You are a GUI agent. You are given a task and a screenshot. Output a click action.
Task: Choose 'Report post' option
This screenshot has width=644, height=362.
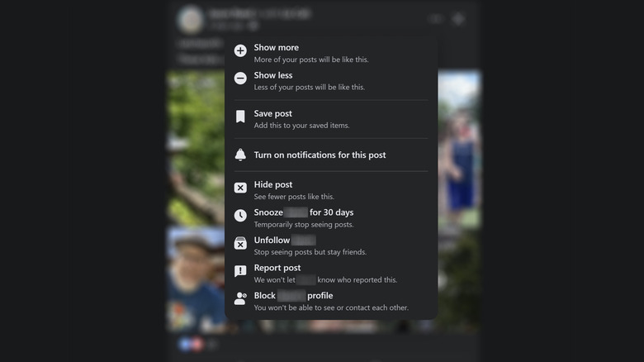(331, 274)
